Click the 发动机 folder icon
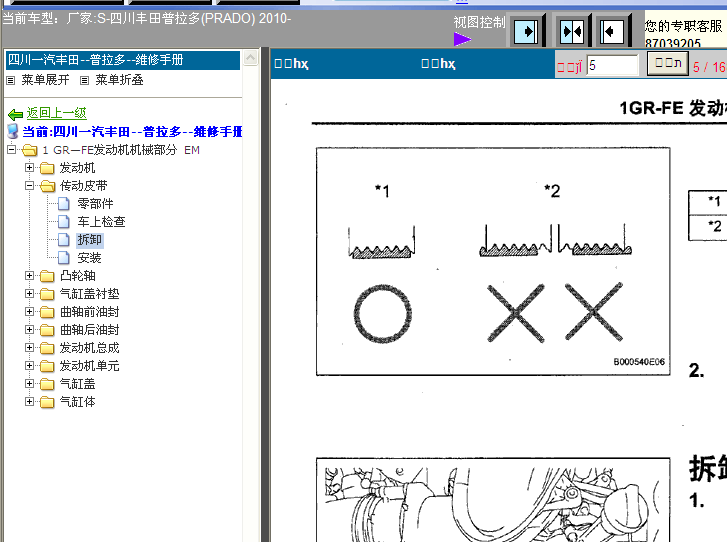This screenshot has height=542, width=727. 47,168
